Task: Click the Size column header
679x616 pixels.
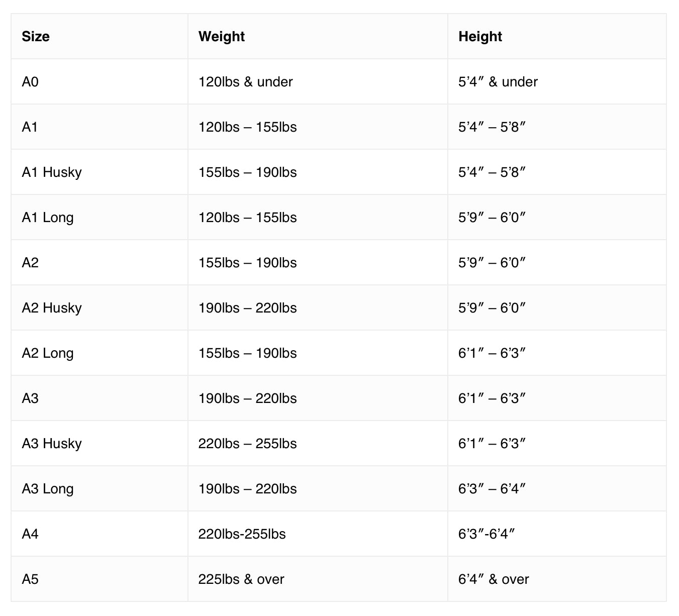Action: (36, 37)
